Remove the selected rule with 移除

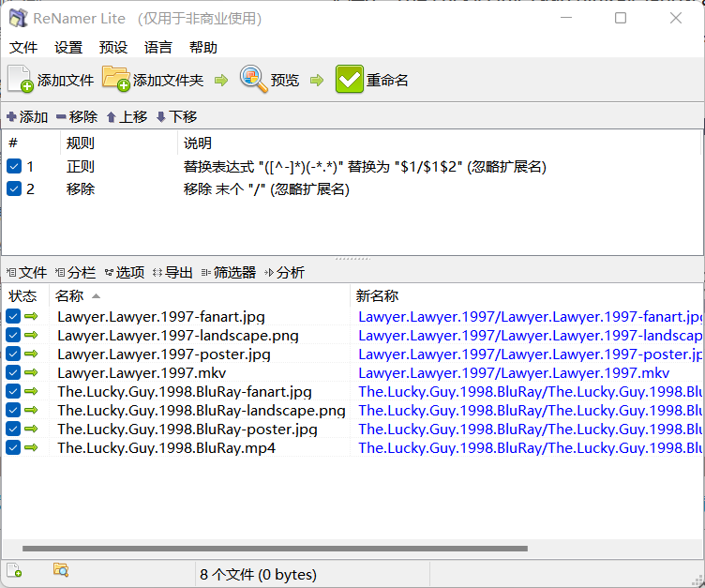click(x=77, y=117)
